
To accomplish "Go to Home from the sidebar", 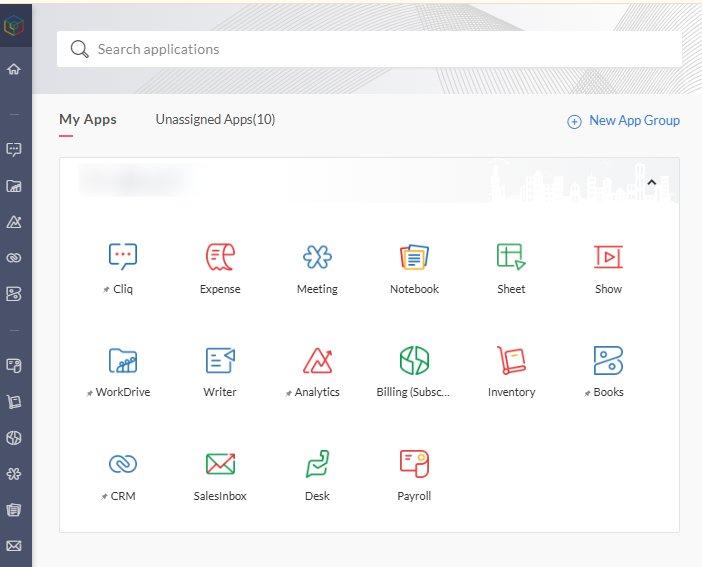I will (x=14, y=69).
